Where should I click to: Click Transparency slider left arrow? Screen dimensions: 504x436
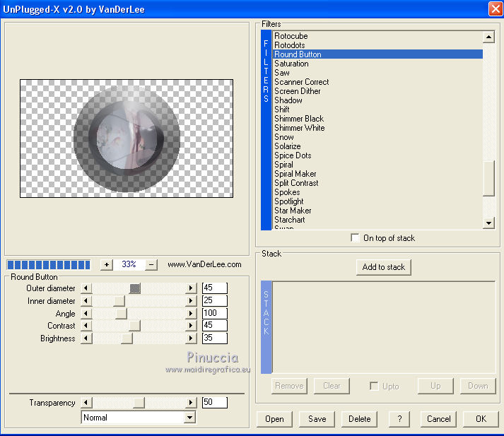[x=87, y=403]
